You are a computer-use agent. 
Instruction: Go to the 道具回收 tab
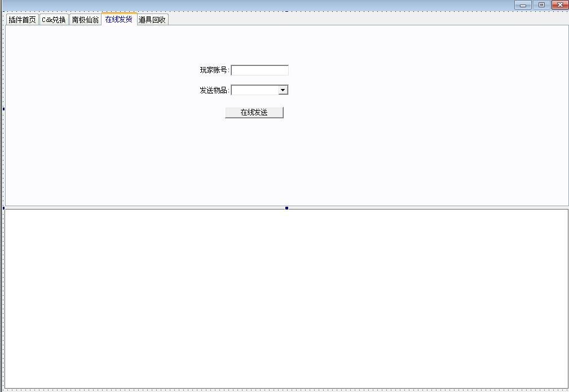click(152, 20)
